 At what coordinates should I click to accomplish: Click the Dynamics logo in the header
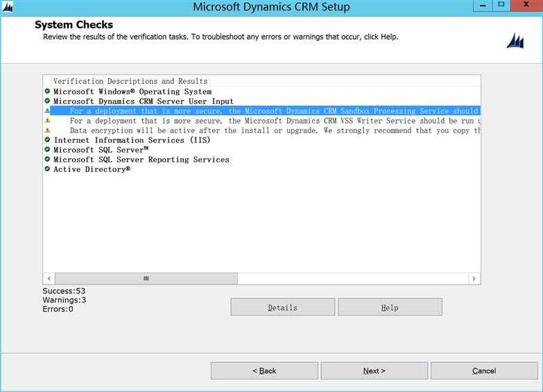[x=515, y=41]
